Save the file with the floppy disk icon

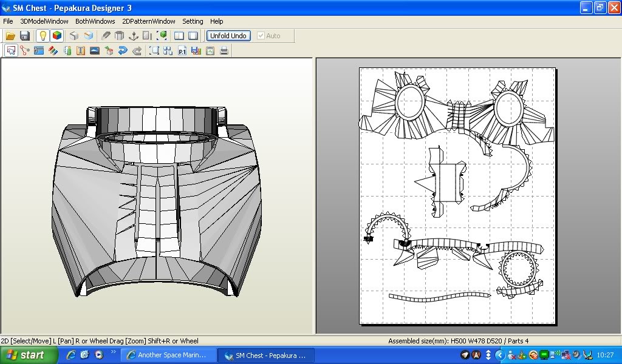(x=25, y=36)
